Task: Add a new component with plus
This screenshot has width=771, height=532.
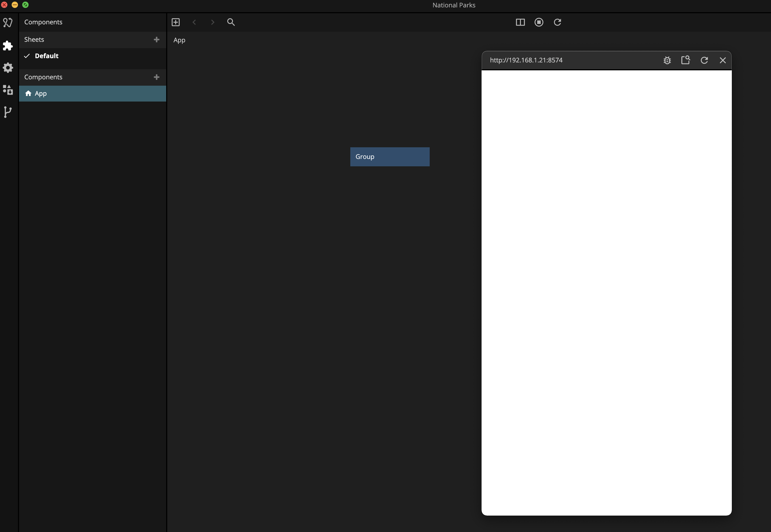Action: point(156,77)
